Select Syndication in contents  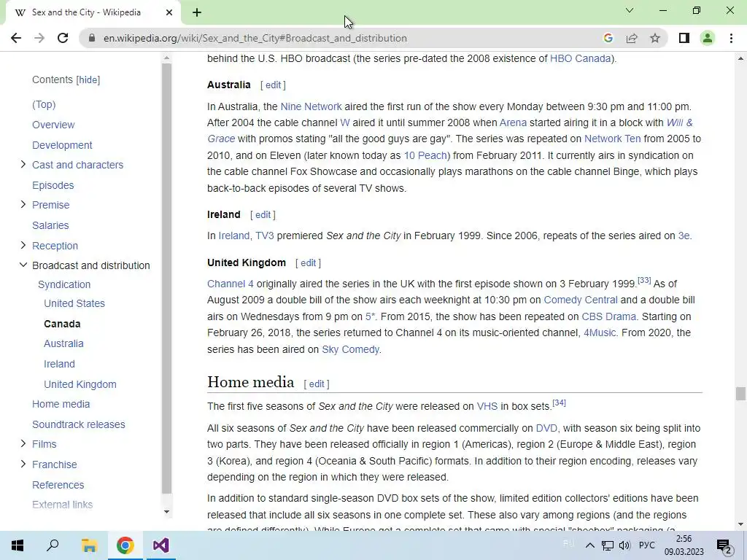click(64, 284)
